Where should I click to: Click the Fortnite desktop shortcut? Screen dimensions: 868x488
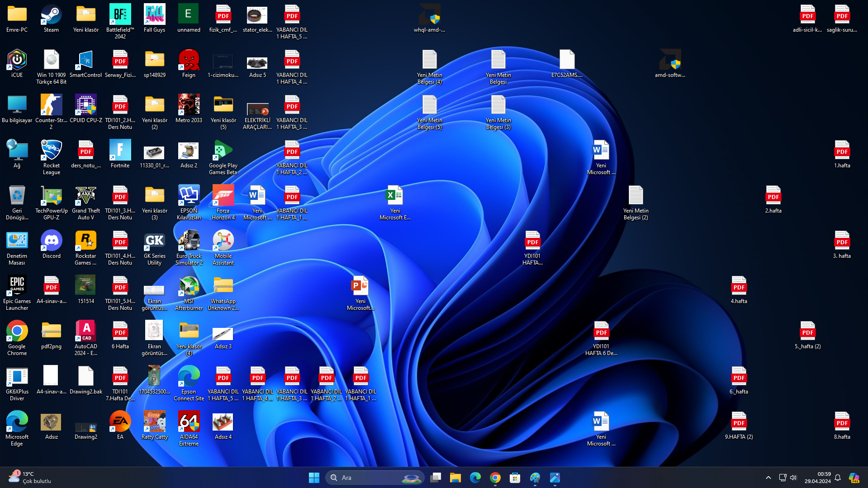coord(120,151)
